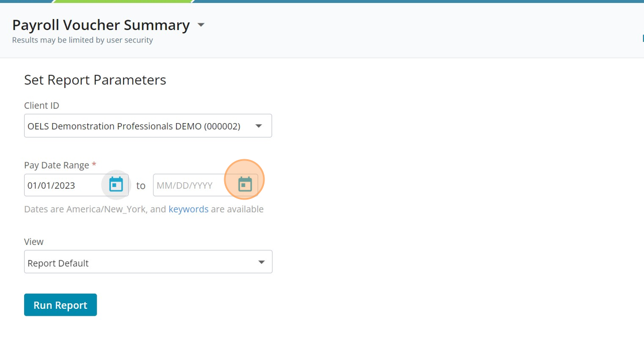The width and height of the screenshot is (644, 360).
Task: Click the Payroll Voucher Summary report title
Action: tap(101, 25)
